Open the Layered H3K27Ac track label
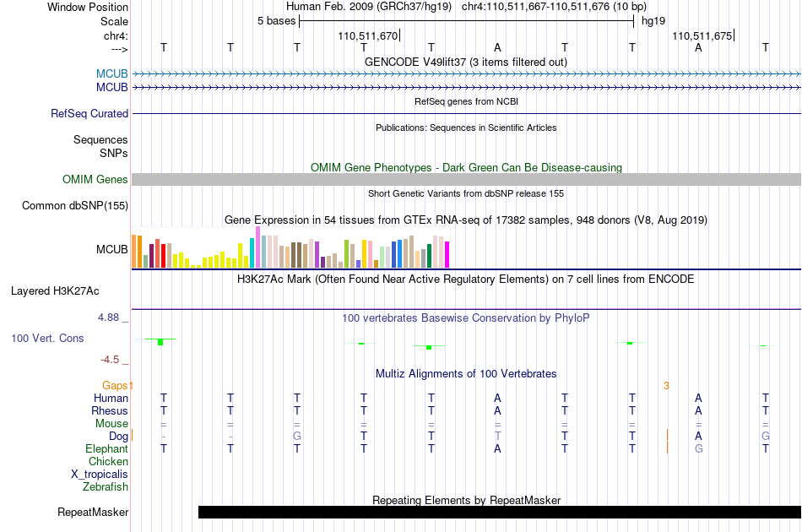This screenshot has width=802, height=532. [x=55, y=291]
